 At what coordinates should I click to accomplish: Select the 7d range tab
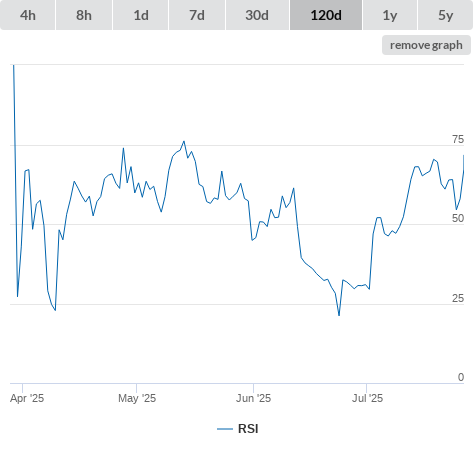click(197, 15)
